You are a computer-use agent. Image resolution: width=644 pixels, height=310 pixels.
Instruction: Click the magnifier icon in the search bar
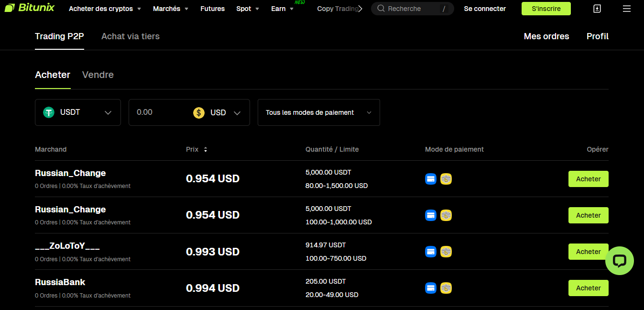point(380,8)
